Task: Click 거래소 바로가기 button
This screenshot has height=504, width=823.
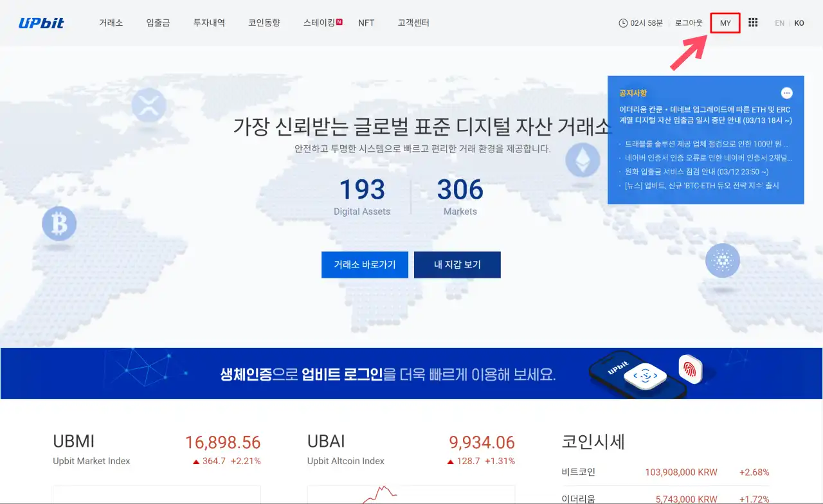Action: (365, 265)
